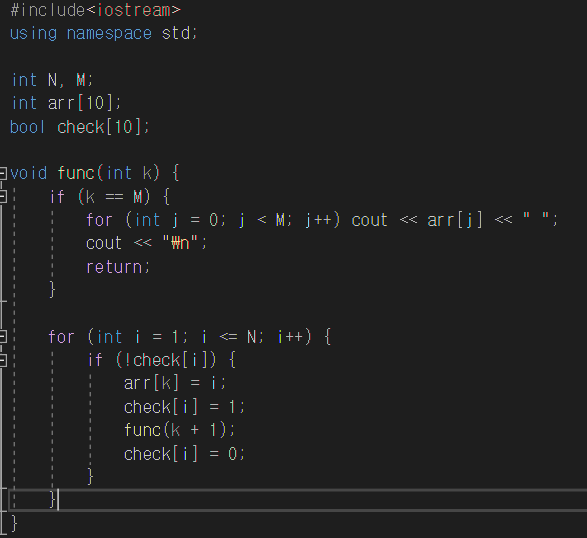Click the 'k == M' condition
Image resolution: width=587 pixels, height=538 pixels.
(114, 197)
